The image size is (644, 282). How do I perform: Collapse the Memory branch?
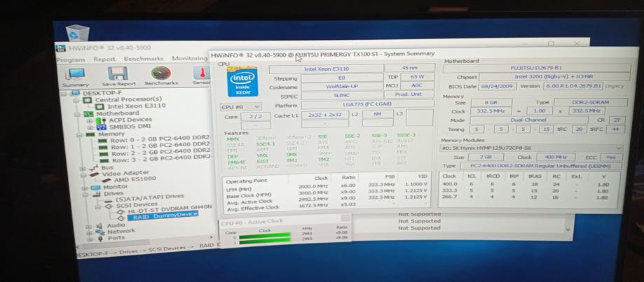(79, 135)
